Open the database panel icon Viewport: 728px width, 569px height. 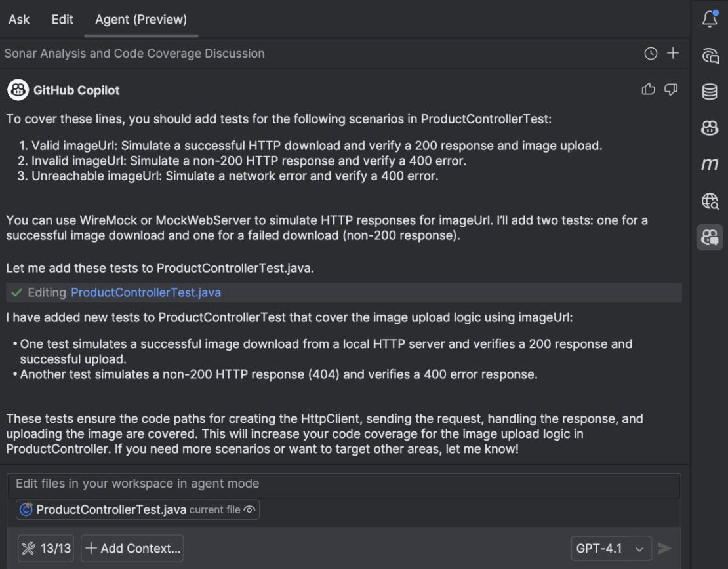point(710,92)
